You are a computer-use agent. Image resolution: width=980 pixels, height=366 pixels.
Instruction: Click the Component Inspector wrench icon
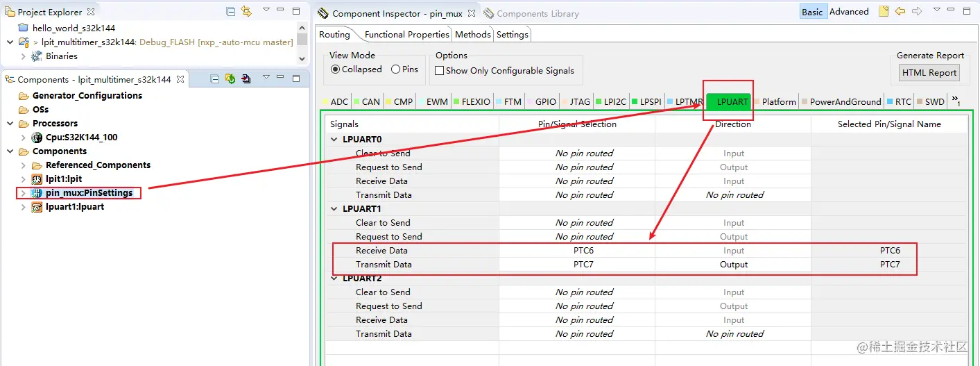pyautogui.click(x=323, y=13)
